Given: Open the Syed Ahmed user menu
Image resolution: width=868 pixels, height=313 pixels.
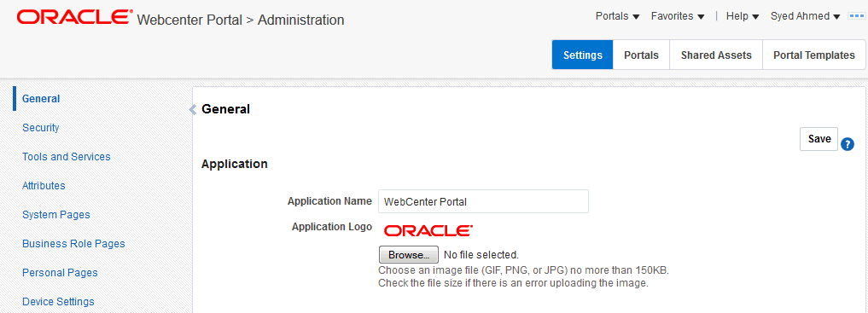Looking at the screenshot, I should click(x=805, y=16).
